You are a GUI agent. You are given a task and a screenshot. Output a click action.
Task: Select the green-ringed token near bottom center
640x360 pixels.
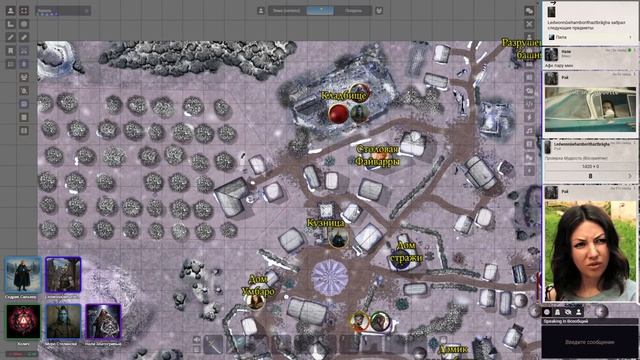click(x=380, y=321)
